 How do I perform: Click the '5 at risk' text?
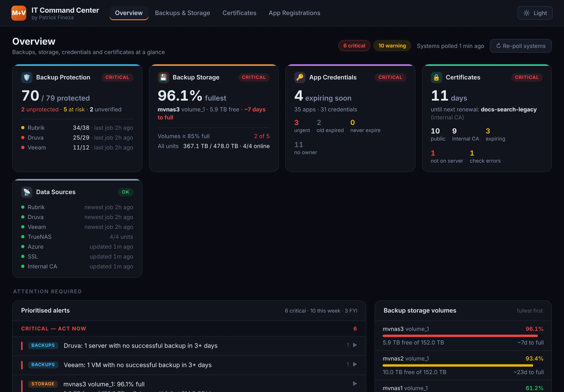(x=74, y=110)
